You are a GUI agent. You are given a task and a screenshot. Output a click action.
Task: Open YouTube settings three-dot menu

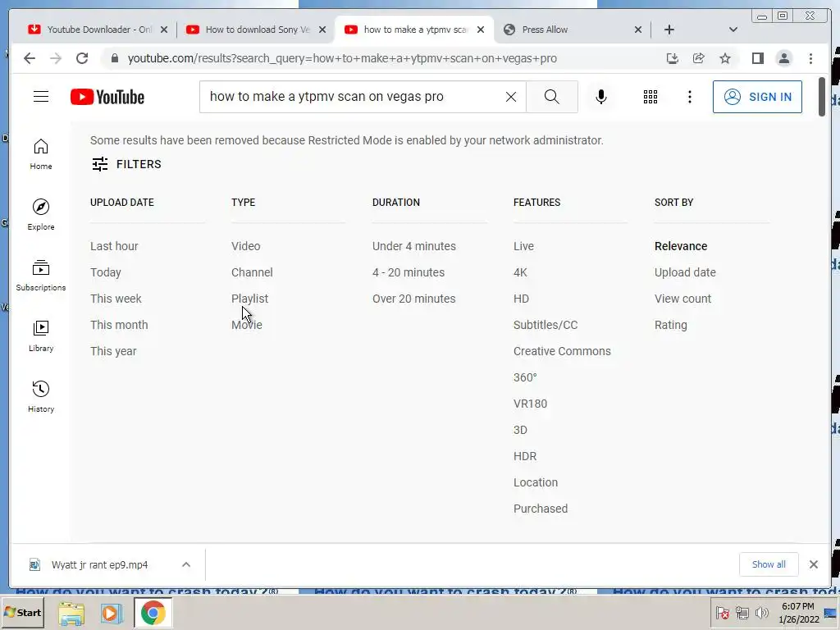pyautogui.click(x=689, y=97)
